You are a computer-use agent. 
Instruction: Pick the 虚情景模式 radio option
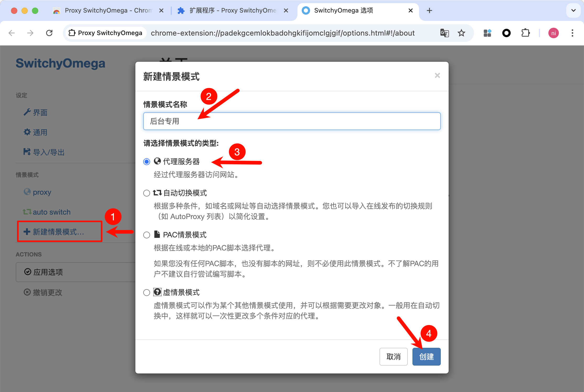click(147, 292)
